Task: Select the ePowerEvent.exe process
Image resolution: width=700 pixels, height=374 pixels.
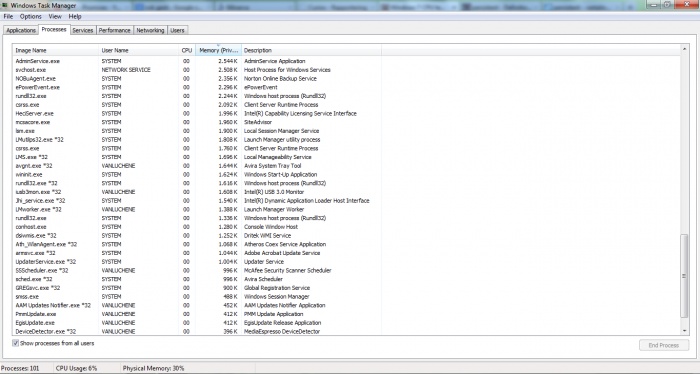Action: coord(346,87)
